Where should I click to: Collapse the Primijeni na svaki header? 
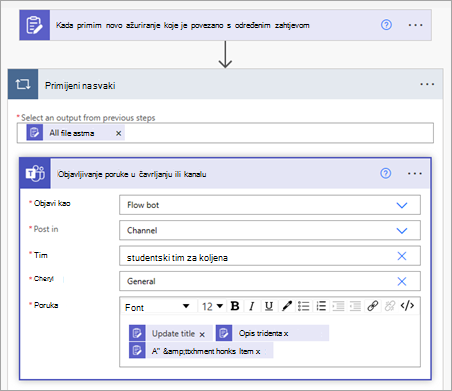225,84
